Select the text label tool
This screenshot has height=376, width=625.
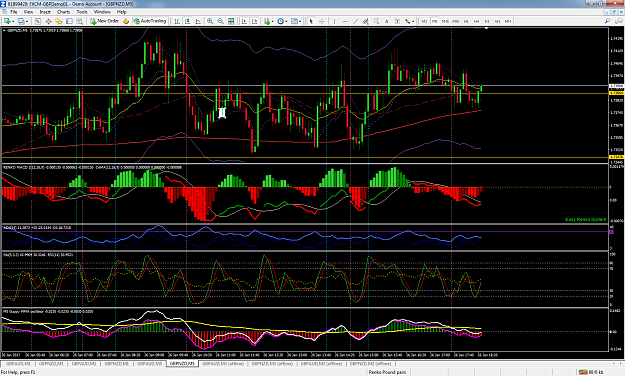click(397, 21)
